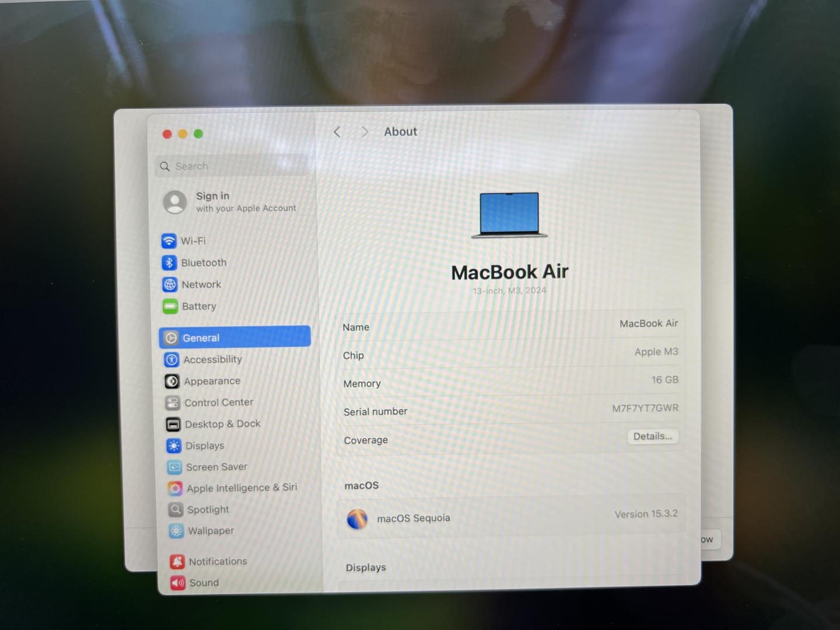Click the Spotlight magnifier icon
This screenshot has height=630, width=840.
click(176, 509)
